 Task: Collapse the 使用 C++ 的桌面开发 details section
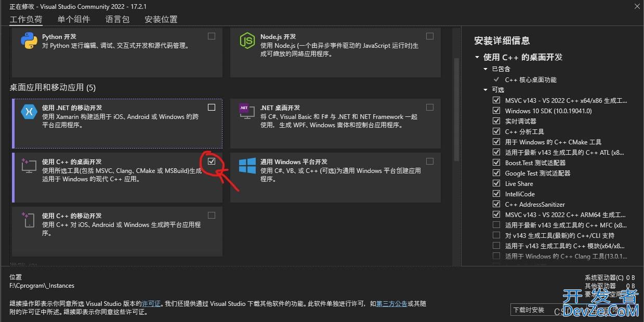click(x=477, y=57)
